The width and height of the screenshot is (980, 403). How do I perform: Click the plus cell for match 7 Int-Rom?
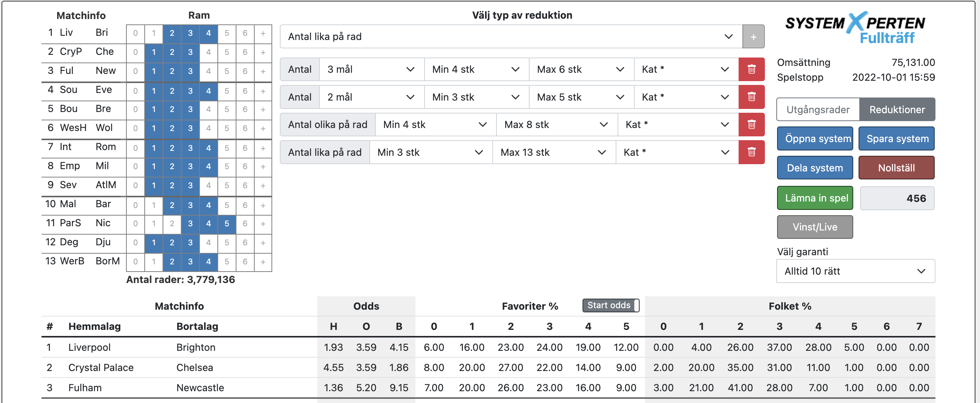[x=263, y=148]
